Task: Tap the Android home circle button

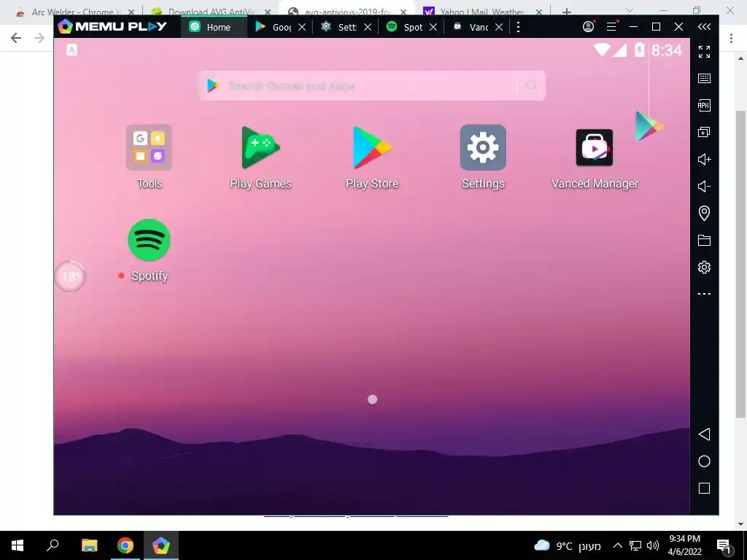Action: (x=704, y=462)
